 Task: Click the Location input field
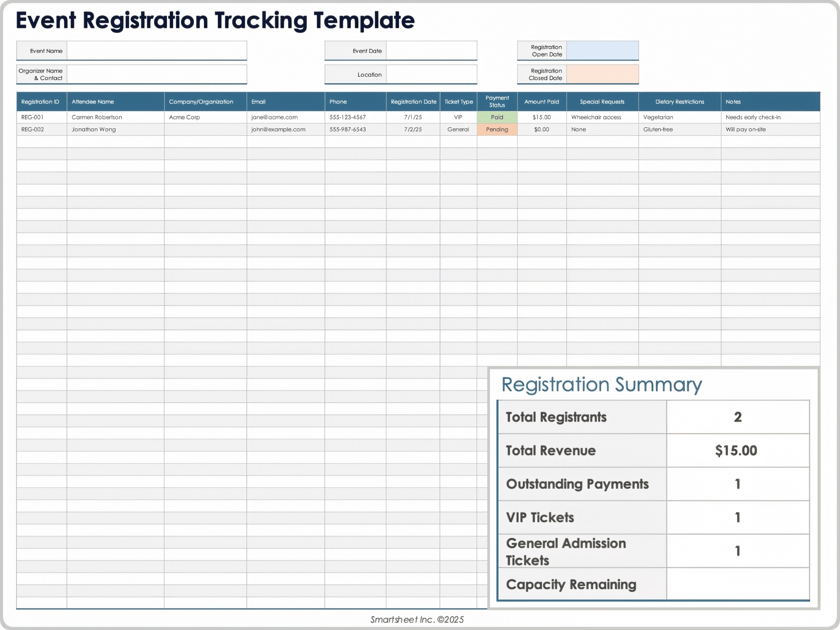(x=431, y=74)
